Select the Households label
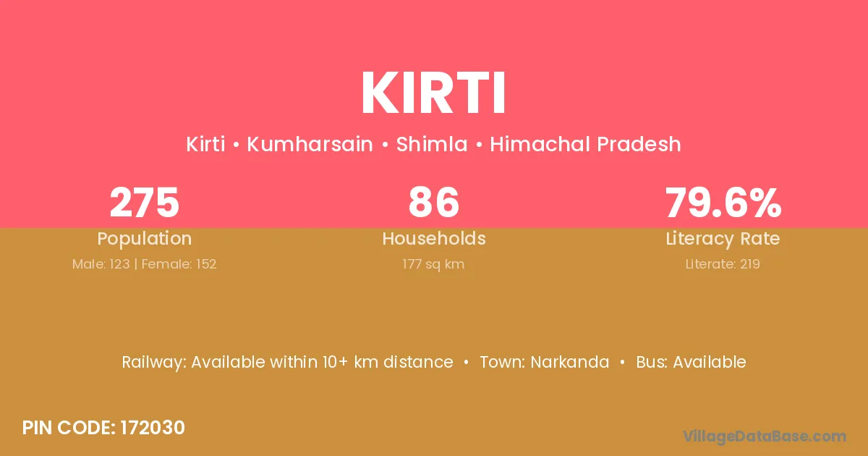Image resolution: width=868 pixels, height=456 pixels. pos(433,239)
